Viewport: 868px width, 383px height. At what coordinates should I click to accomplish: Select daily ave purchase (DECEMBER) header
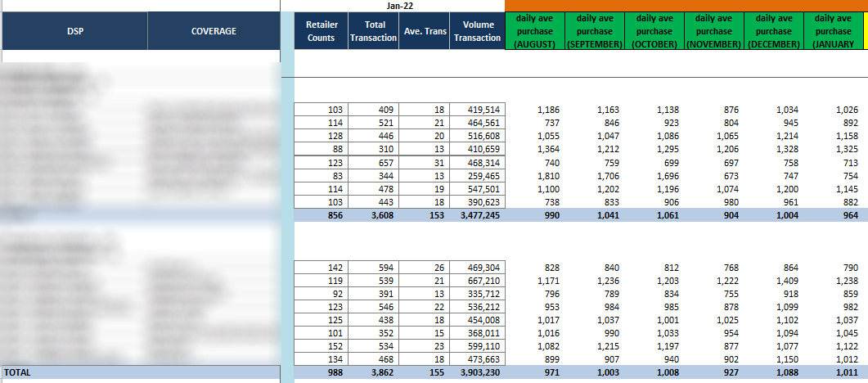coord(774,31)
